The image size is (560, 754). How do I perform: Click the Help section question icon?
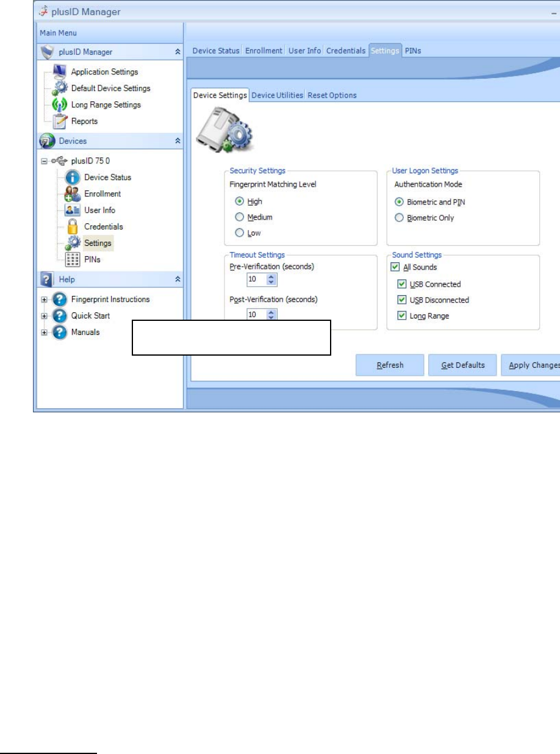(47, 279)
